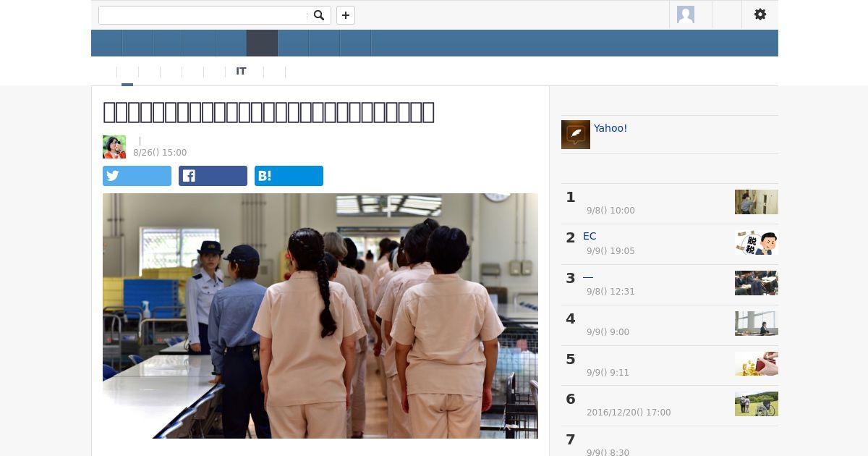Click ranking date 9/9() 19:05

point(610,251)
